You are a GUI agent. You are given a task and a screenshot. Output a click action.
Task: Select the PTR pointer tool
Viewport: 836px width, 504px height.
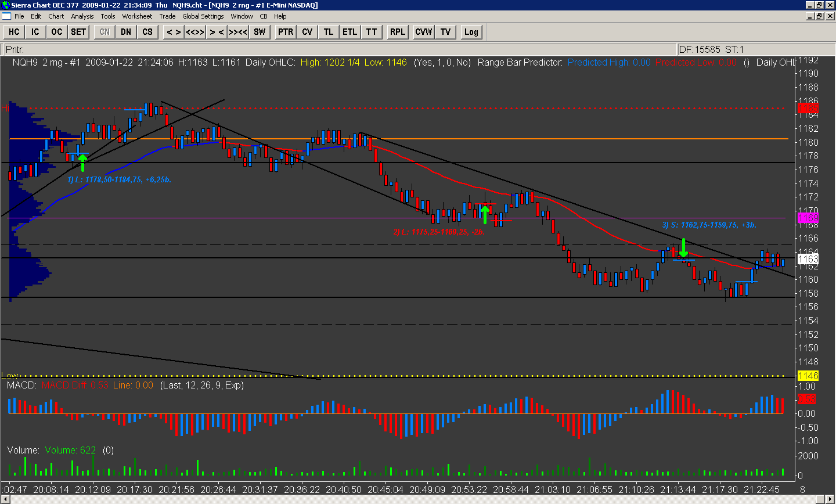coord(286,32)
